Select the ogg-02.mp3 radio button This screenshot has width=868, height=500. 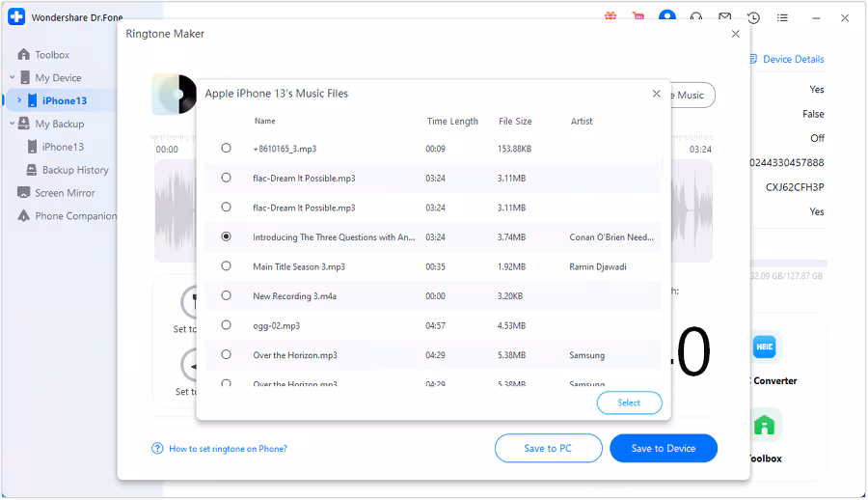pyautogui.click(x=226, y=325)
